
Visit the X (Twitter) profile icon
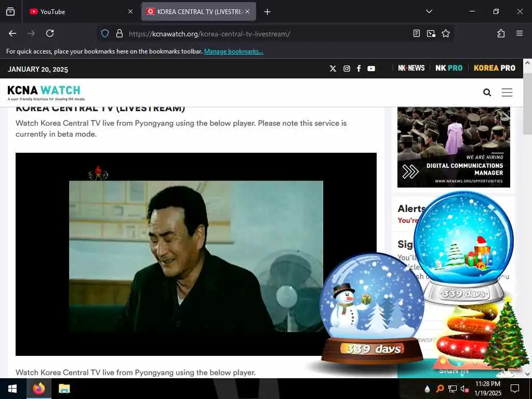[x=333, y=69]
